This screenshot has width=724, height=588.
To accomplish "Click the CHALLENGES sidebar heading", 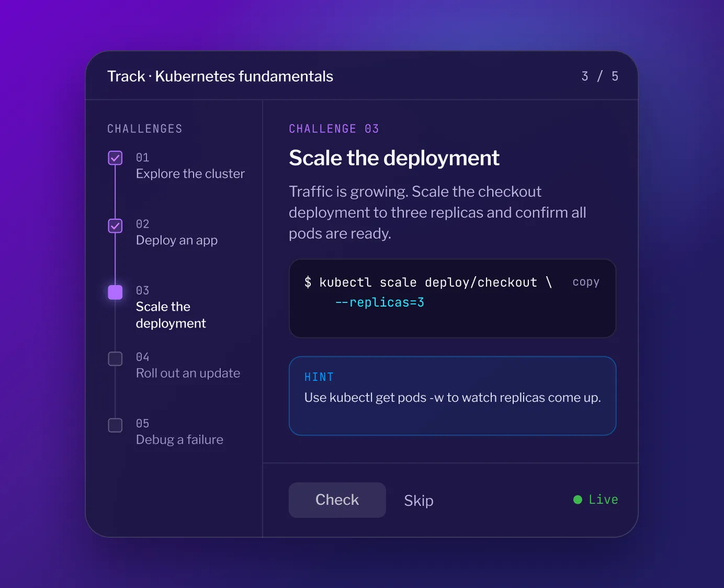I will 145,129.
